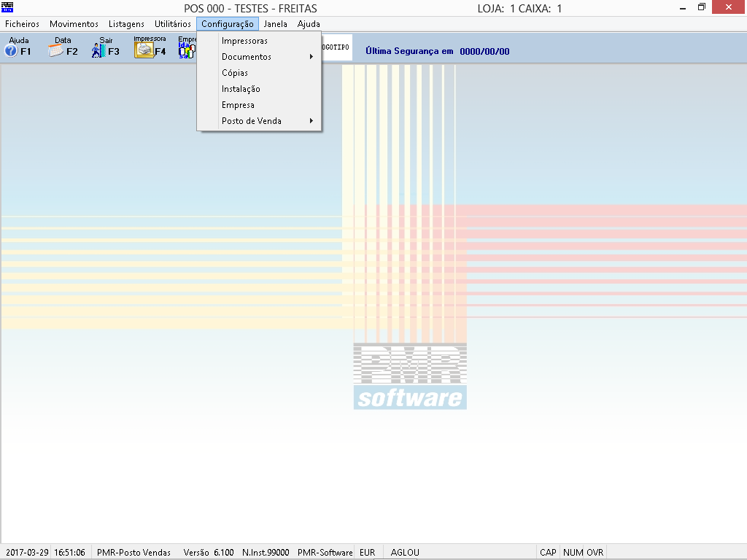Expand the Documentos submenu arrow

pos(311,57)
